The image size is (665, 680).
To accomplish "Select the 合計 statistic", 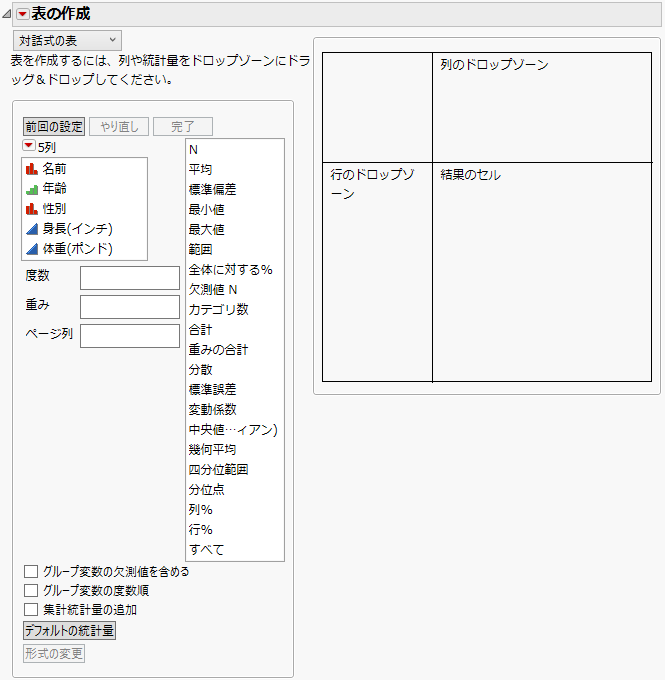I will (235, 330).
